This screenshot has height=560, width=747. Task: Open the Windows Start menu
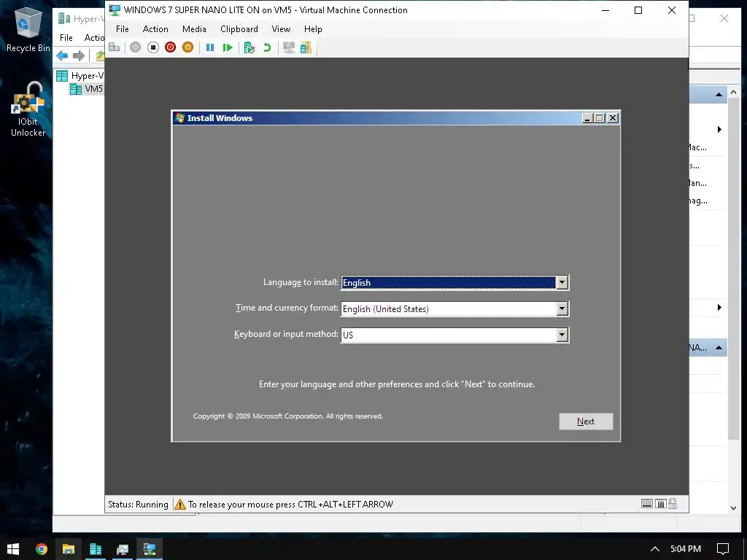click(13, 549)
